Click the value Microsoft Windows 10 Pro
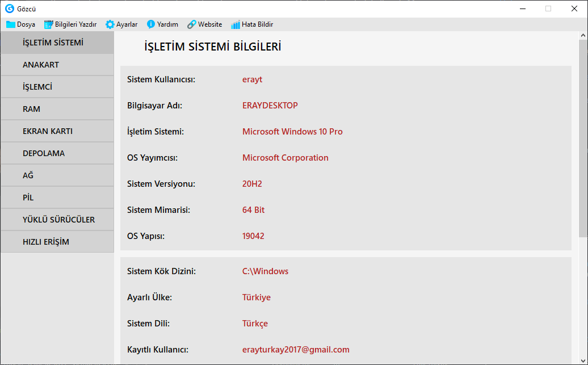Screen dimensions: 588x365 (x=292, y=132)
